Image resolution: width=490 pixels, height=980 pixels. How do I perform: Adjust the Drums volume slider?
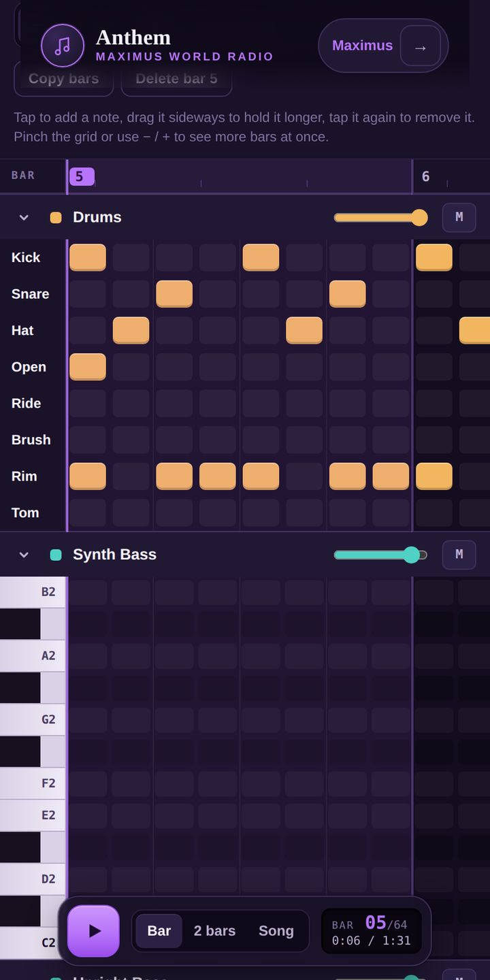pyautogui.click(x=380, y=217)
